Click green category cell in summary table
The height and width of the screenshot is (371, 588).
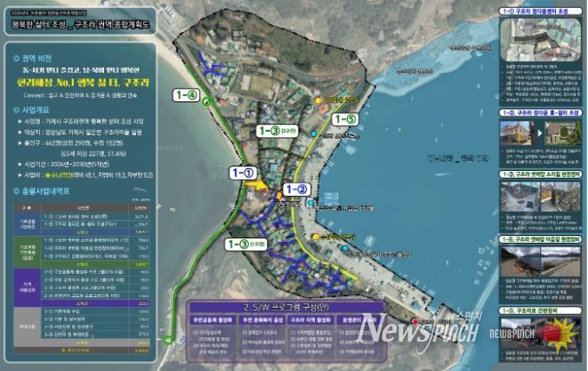coord(27,252)
